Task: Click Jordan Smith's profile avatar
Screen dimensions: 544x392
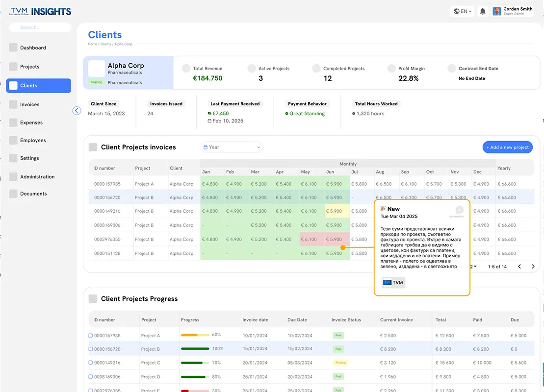Action: coord(497,11)
